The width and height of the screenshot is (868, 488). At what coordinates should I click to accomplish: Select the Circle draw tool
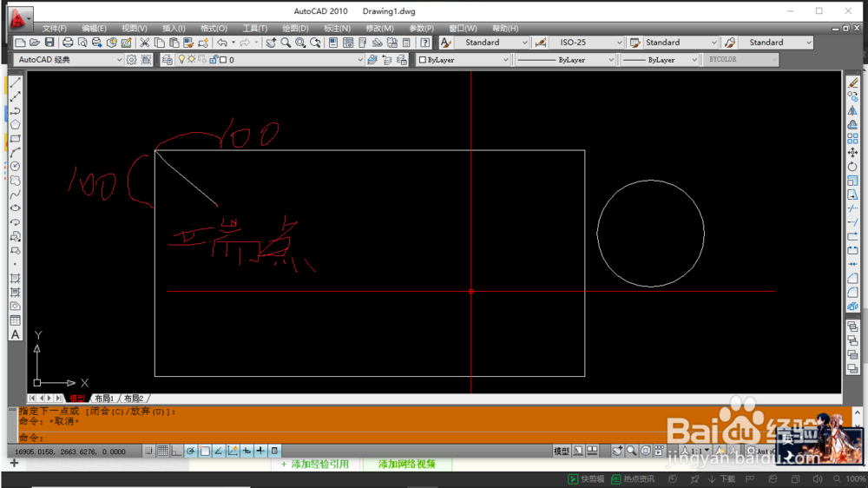tap(16, 166)
